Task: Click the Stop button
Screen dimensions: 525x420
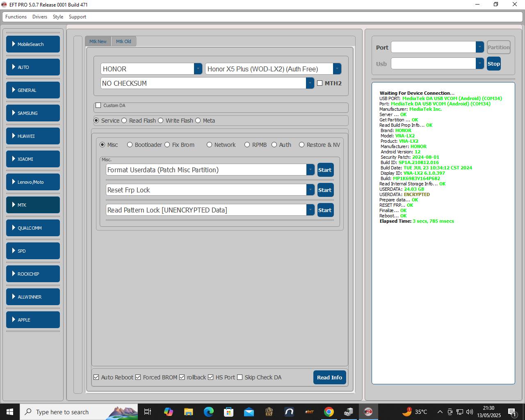Action: pyautogui.click(x=494, y=64)
